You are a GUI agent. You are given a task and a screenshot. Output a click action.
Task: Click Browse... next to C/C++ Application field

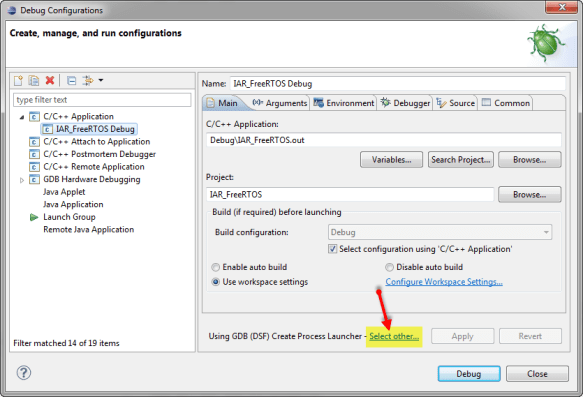point(530,160)
